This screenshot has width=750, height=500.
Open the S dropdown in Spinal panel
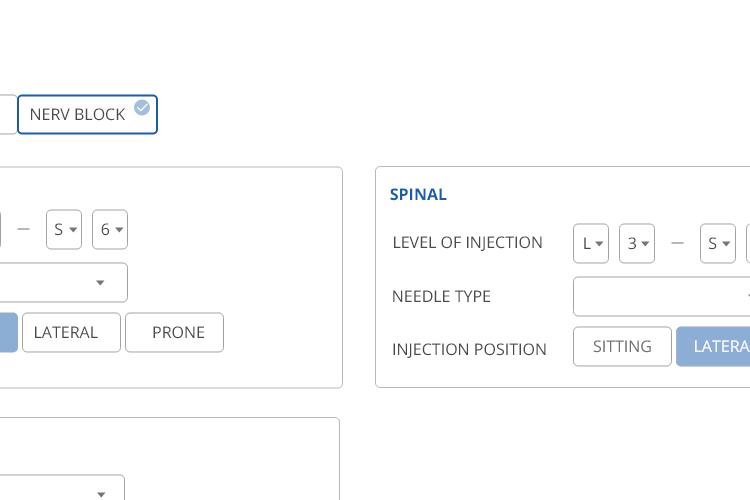click(x=717, y=244)
